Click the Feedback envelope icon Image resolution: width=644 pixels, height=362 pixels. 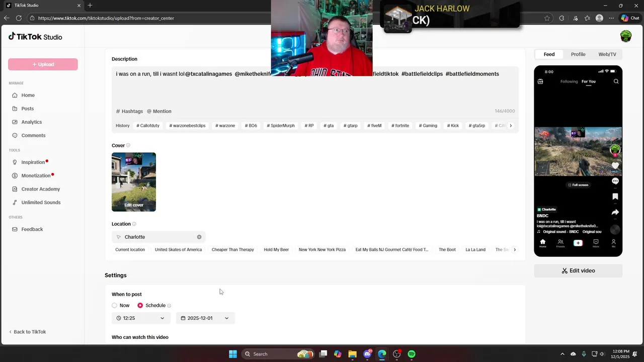[16, 229]
